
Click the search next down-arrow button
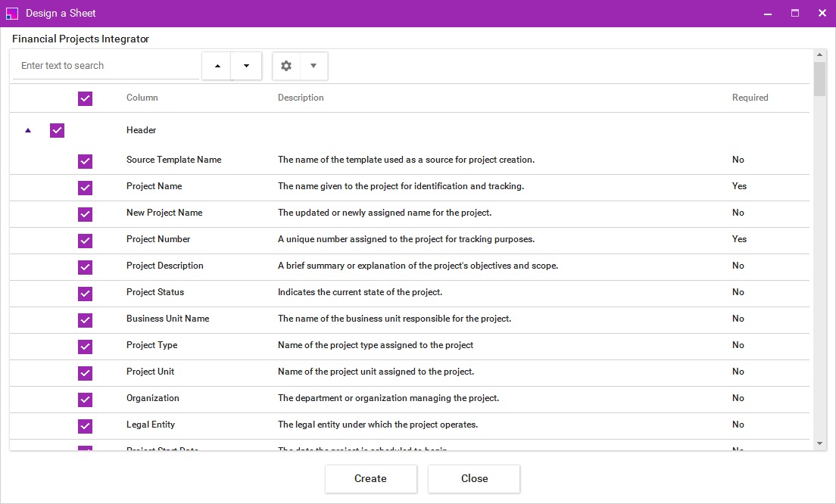pos(246,66)
